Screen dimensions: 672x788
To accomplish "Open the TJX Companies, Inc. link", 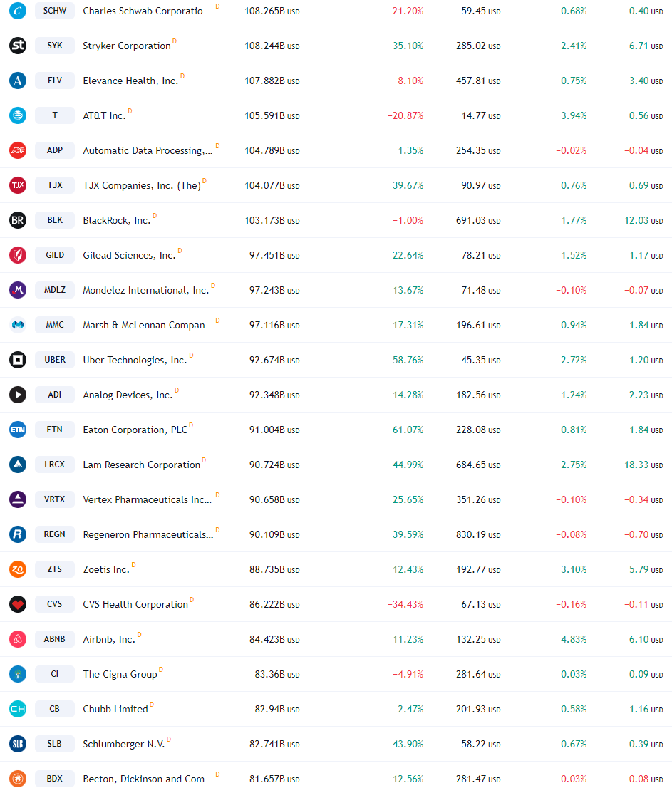I will (142, 185).
